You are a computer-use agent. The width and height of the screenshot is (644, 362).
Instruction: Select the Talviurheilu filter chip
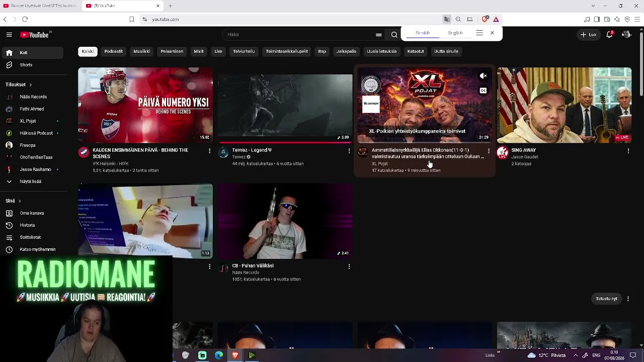tap(244, 51)
